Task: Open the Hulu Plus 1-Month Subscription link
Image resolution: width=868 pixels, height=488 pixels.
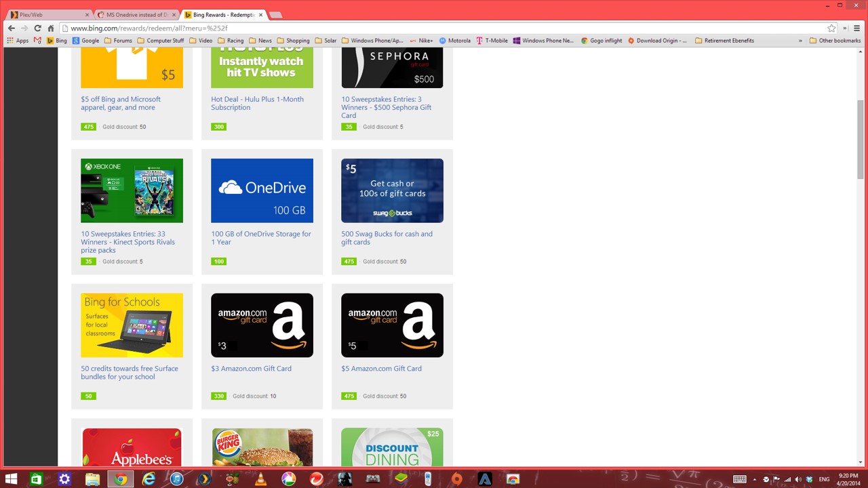Action: coord(257,103)
